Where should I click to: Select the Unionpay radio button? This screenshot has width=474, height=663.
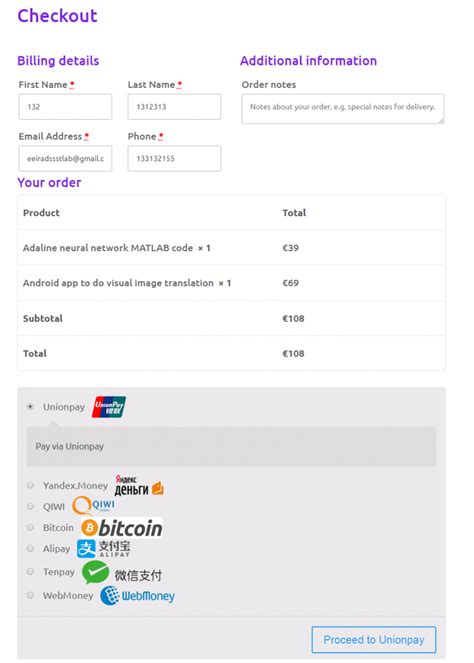pos(30,407)
